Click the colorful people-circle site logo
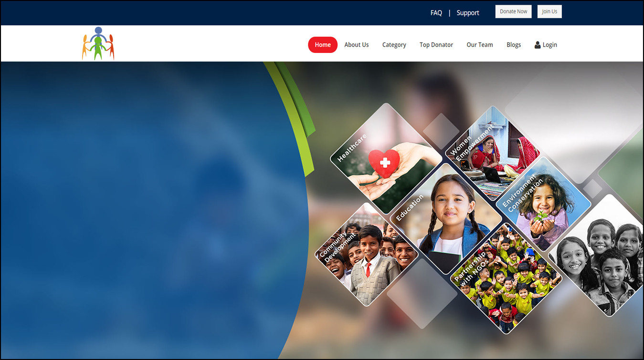The height and width of the screenshot is (360, 644). tap(98, 44)
